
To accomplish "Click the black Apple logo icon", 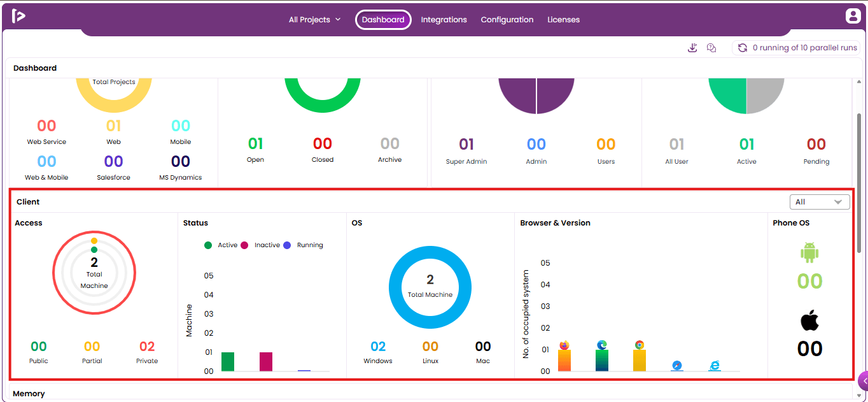I will click(809, 320).
